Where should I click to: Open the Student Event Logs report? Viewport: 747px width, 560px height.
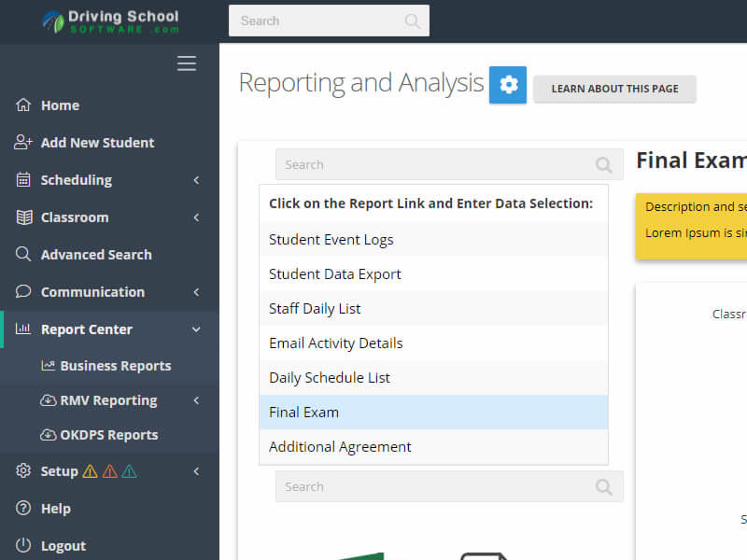331,240
